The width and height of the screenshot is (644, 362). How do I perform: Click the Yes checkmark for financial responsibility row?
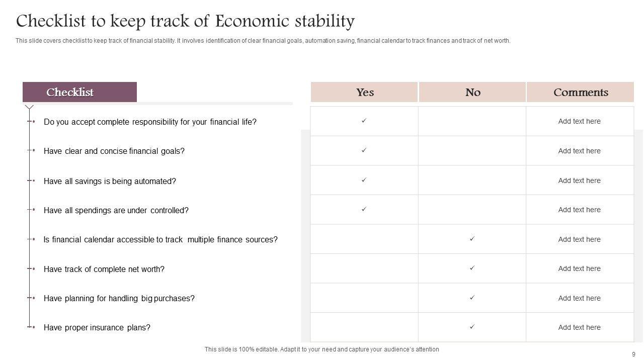click(364, 121)
